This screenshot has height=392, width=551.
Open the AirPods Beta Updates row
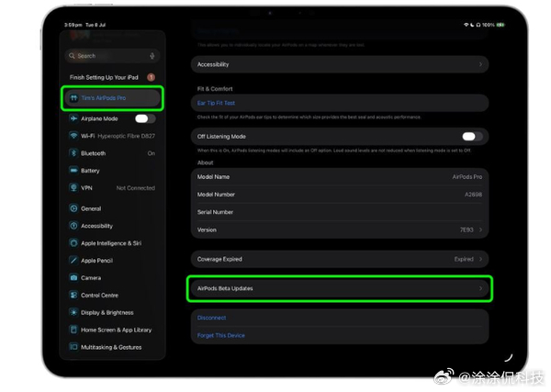coord(340,288)
